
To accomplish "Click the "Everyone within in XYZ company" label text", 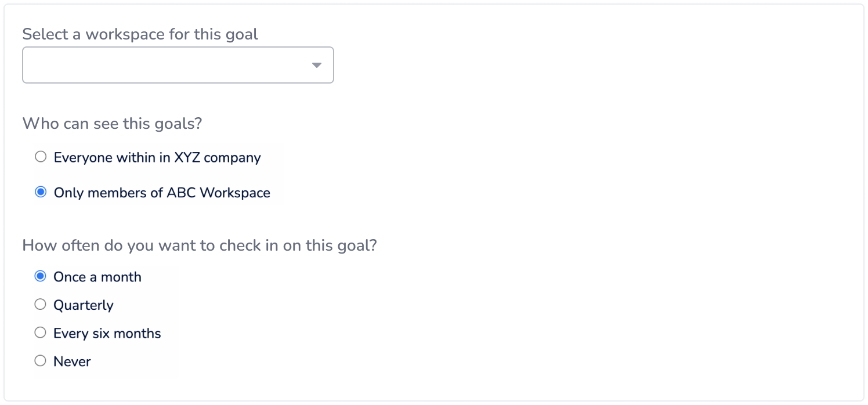I will pyautogui.click(x=157, y=157).
